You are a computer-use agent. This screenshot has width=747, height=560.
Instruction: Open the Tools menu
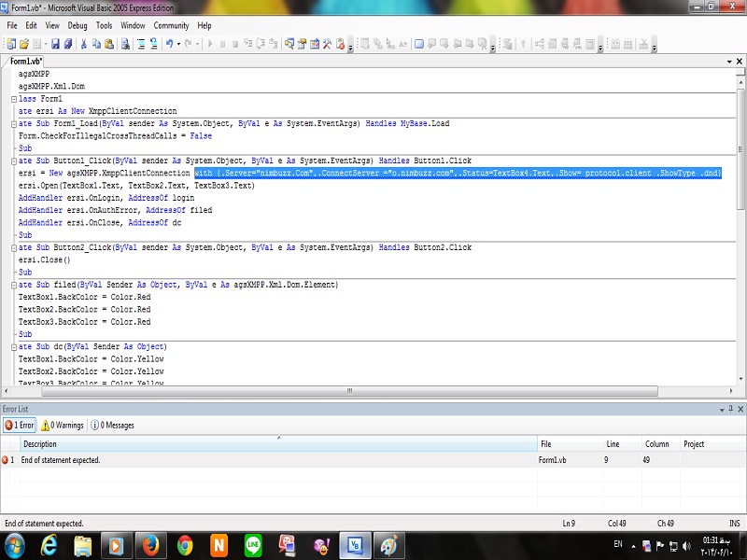click(104, 26)
